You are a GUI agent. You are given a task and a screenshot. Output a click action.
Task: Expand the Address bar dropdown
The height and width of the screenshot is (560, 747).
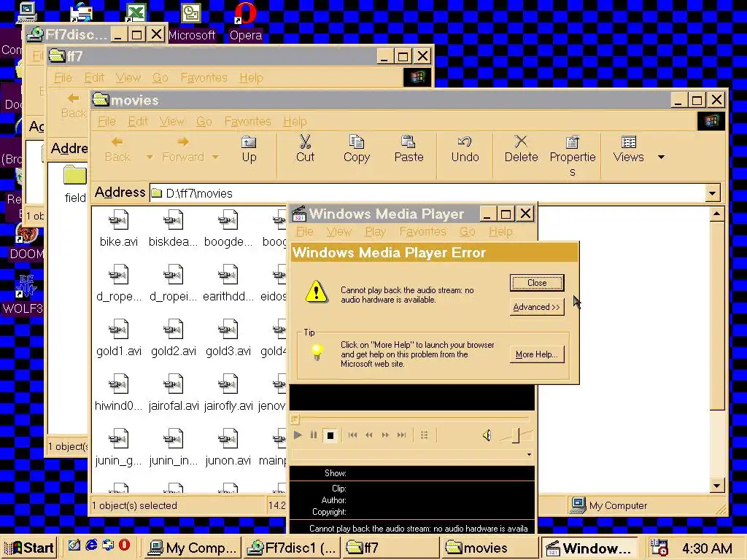point(712,193)
